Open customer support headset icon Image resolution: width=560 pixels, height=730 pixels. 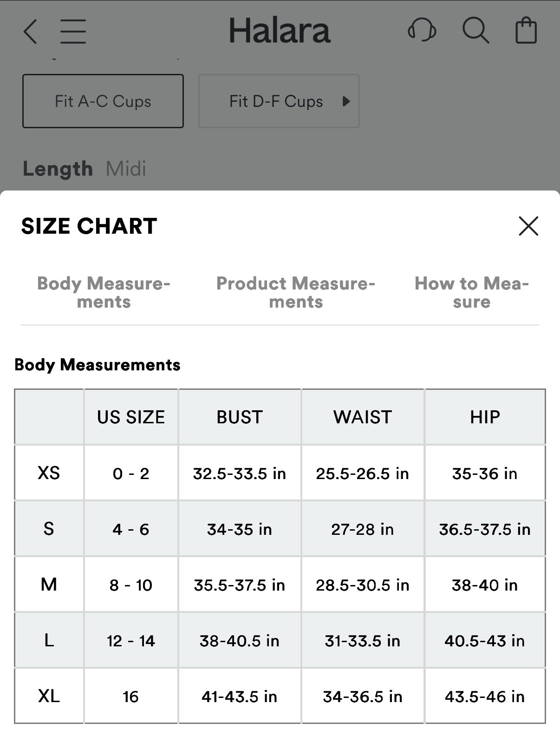pyautogui.click(x=422, y=31)
